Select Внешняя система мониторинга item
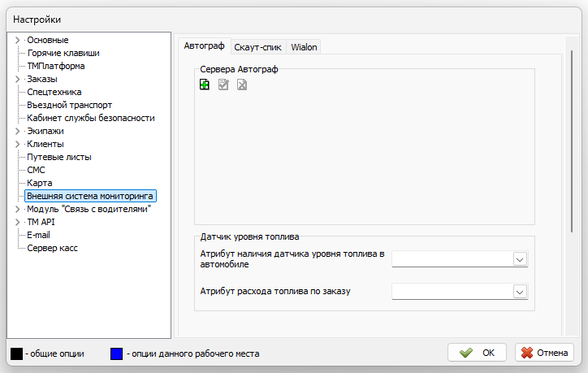This screenshot has width=588, height=373. [90, 196]
